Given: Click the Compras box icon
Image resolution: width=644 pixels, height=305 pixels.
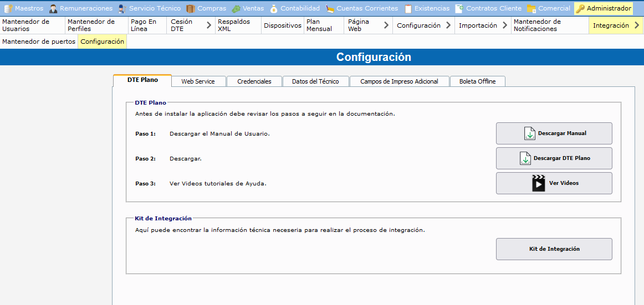Looking at the screenshot, I should pos(191,8).
